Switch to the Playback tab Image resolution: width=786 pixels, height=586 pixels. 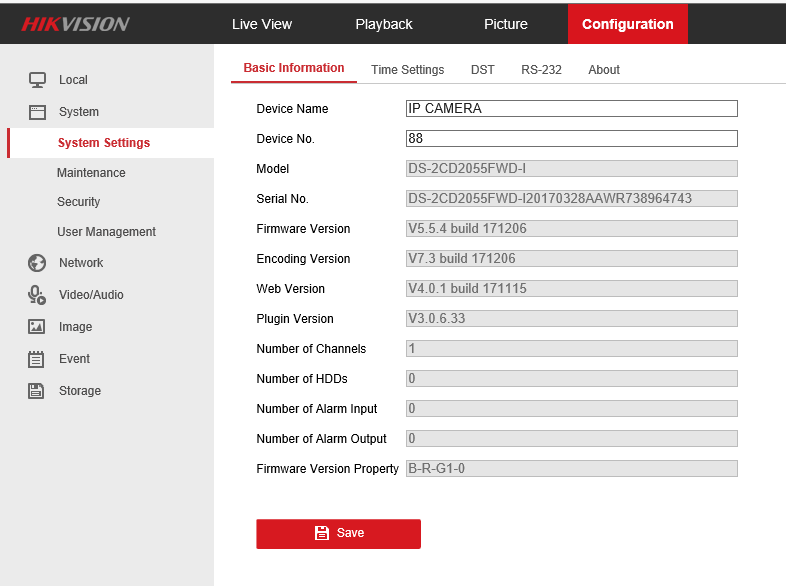tap(384, 24)
